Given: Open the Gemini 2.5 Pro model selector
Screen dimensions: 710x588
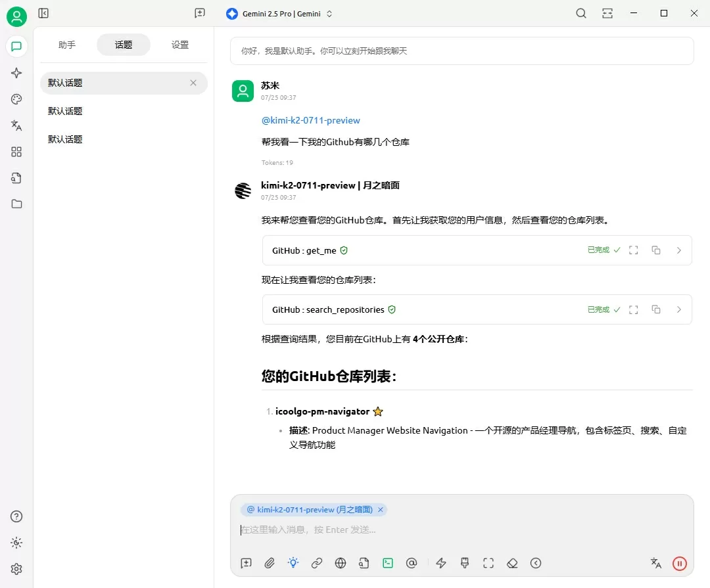Looking at the screenshot, I should [x=280, y=14].
